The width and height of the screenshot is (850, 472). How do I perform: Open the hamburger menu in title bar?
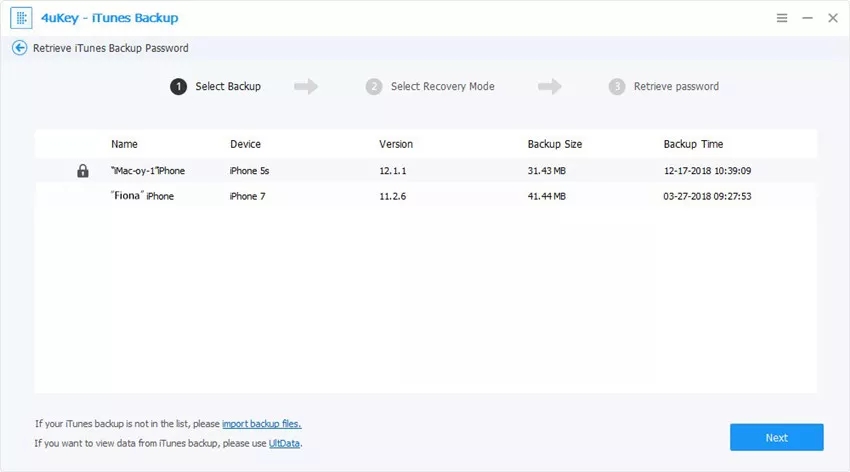coord(781,18)
